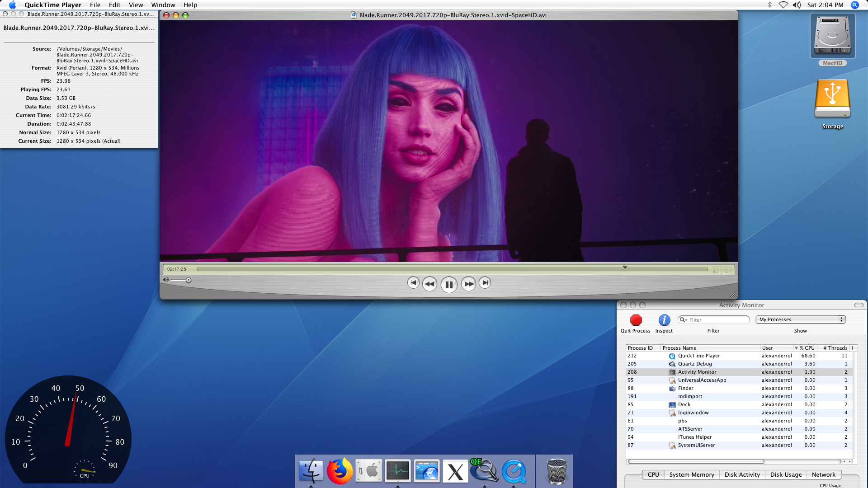Click the fast forward button in QuickTime
This screenshot has width=868, height=488.
point(469,284)
